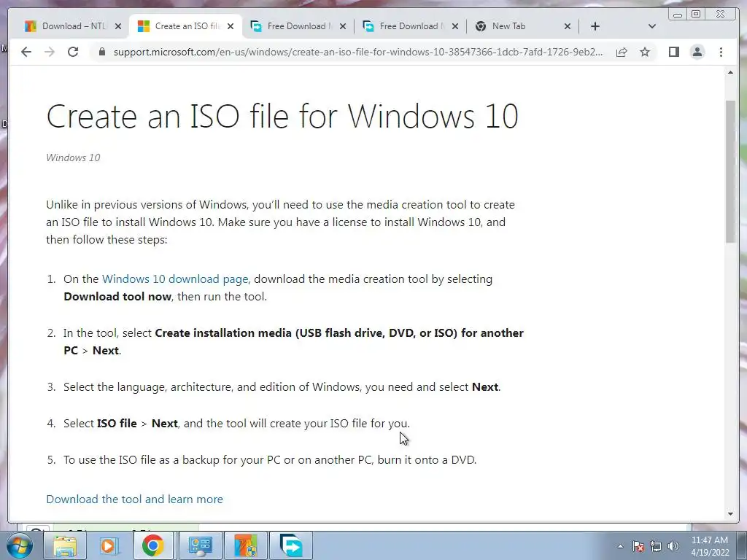
Task: Open Windows Explorer from taskbar
Action: pos(65,545)
